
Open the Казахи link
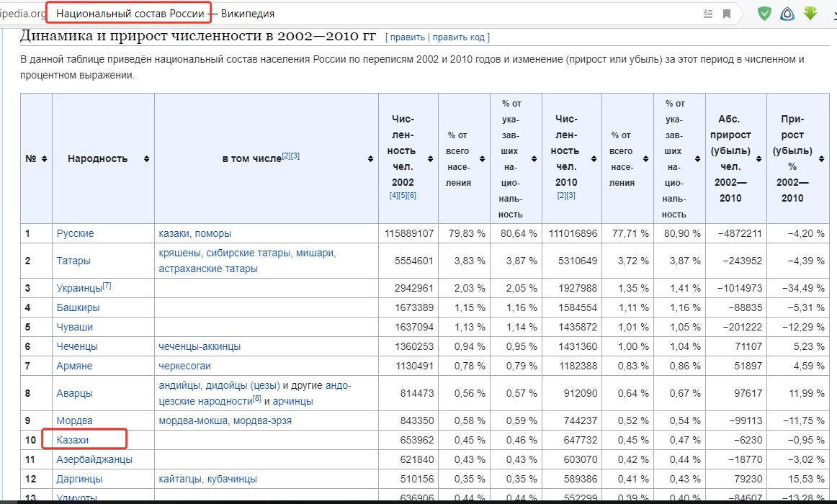(73, 440)
